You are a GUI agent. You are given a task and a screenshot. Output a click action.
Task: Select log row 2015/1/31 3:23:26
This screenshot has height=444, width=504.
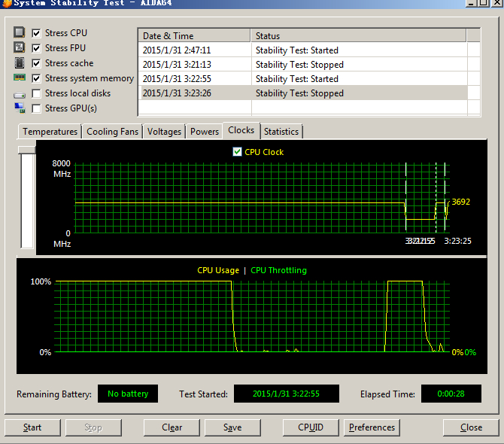[303, 93]
